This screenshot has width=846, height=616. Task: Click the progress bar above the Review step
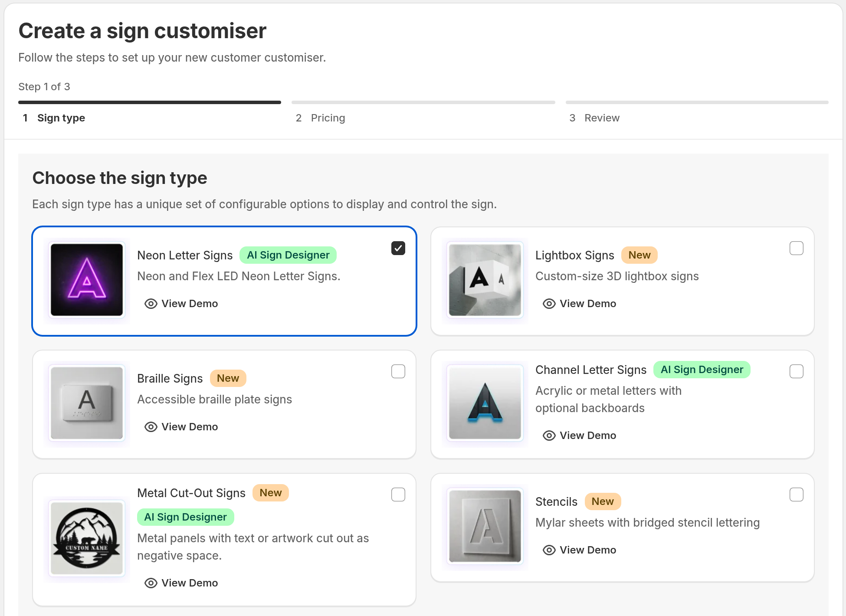(x=697, y=102)
